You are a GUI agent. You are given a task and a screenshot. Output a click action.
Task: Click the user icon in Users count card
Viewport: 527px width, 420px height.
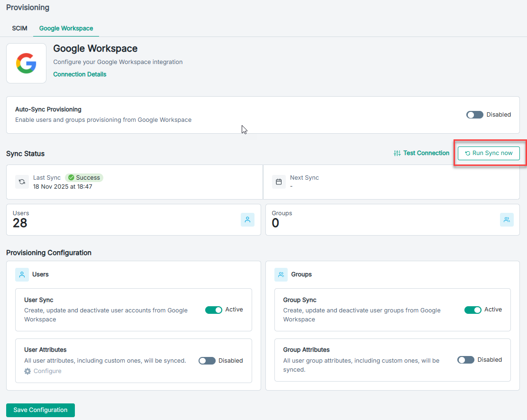click(247, 219)
